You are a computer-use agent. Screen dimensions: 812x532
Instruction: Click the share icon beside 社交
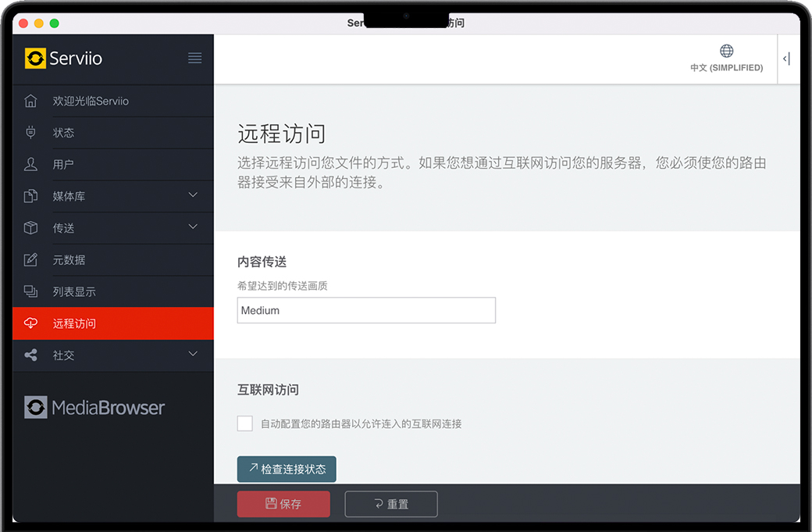[x=31, y=355]
